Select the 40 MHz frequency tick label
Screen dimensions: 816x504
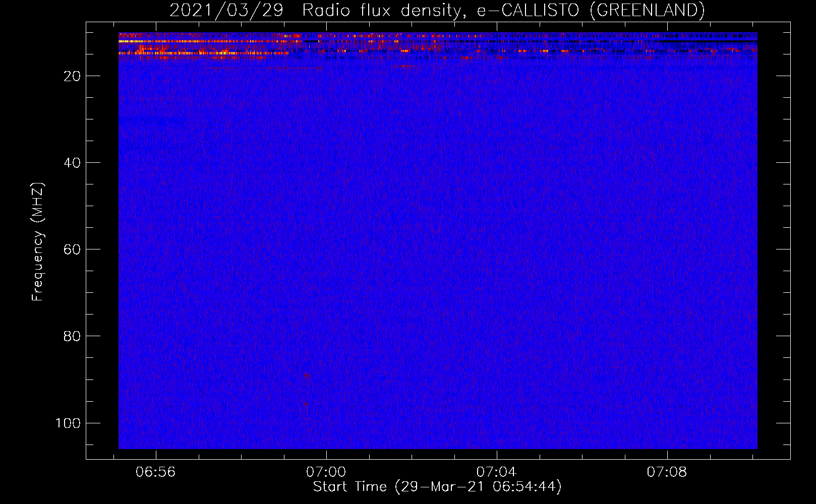pos(72,163)
